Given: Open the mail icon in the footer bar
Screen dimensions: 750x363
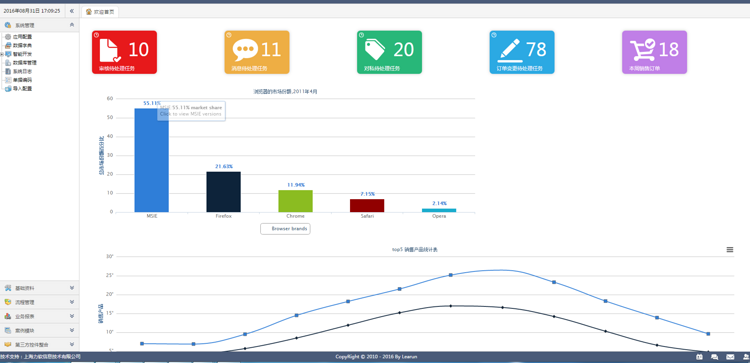Looking at the screenshot, I should [x=730, y=357].
